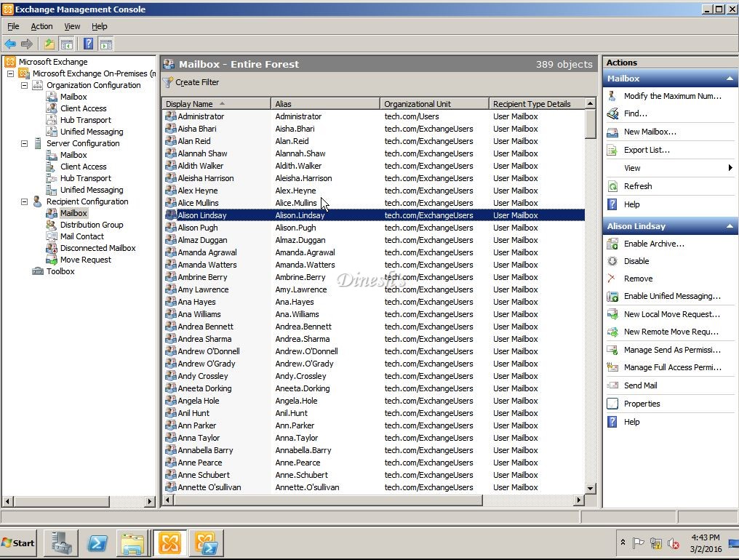Click the Start button

click(x=19, y=543)
